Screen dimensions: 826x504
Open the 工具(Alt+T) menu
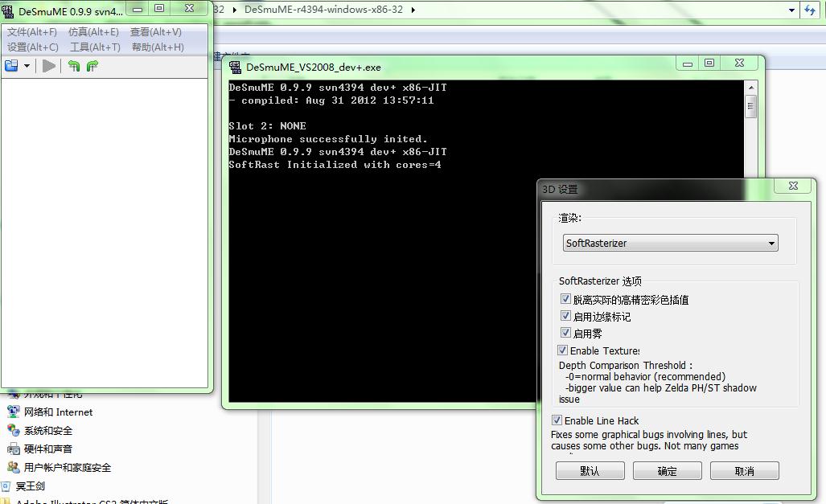click(96, 47)
